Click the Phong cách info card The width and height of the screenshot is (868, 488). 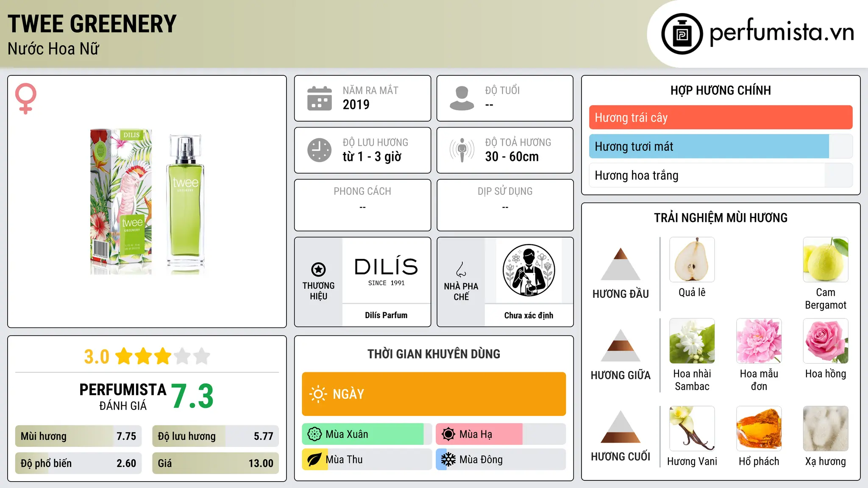click(x=363, y=205)
